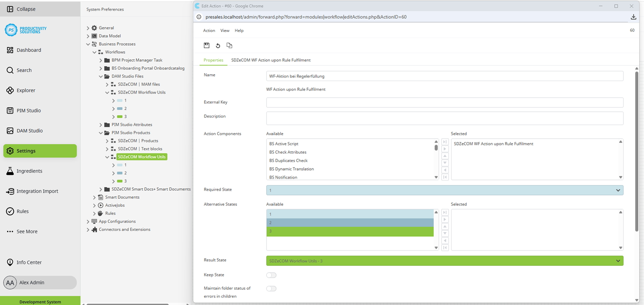Revert changes with the circular arrow icon
The height and width of the screenshot is (305, 644).
click(218, 45)
